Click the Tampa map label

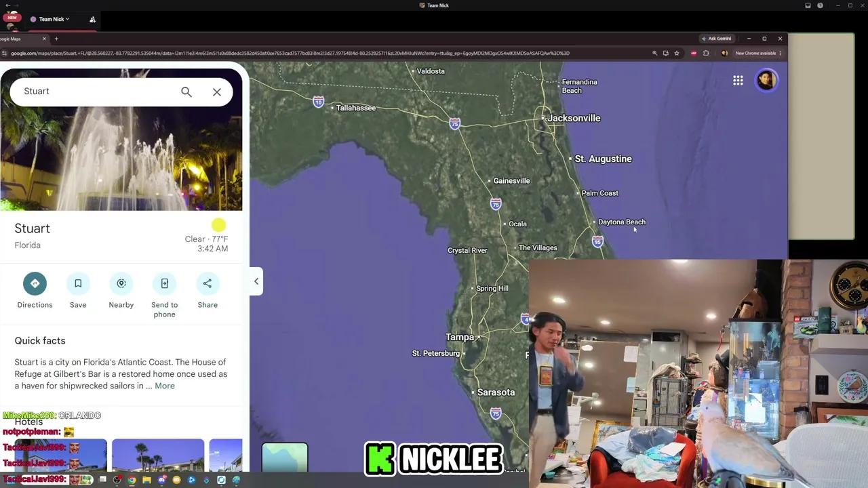point(459,337)
